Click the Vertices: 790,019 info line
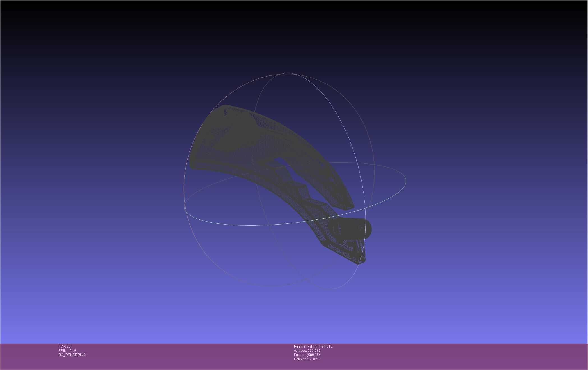This screenshot has height=370, width=588. [307, 351]
